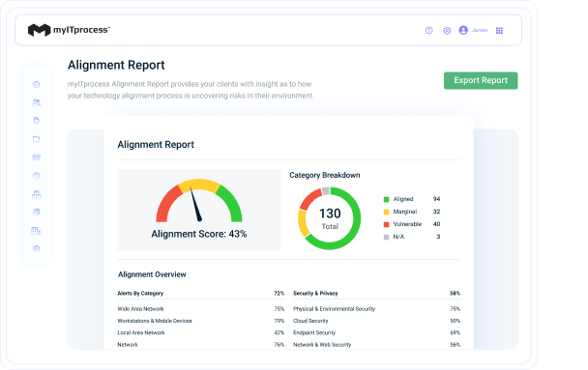Open the clock icon in sidebar
The image size is (588, 370).
[x=37, y=176]
